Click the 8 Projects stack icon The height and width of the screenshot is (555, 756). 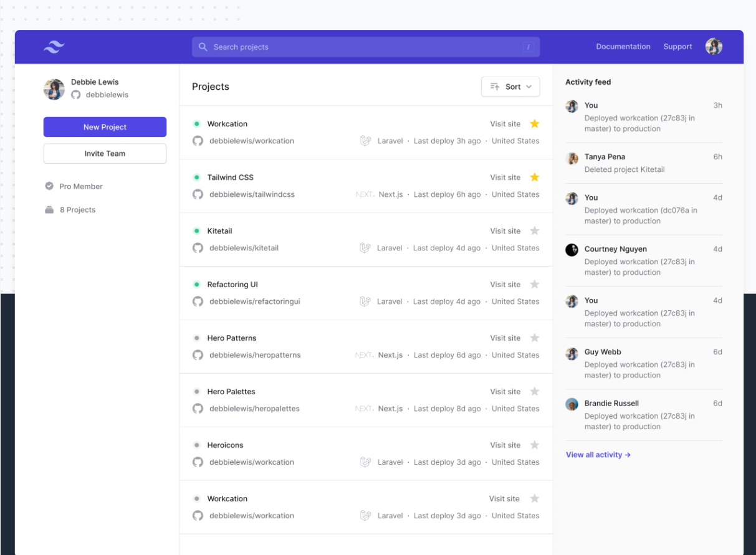coord(49,210)
